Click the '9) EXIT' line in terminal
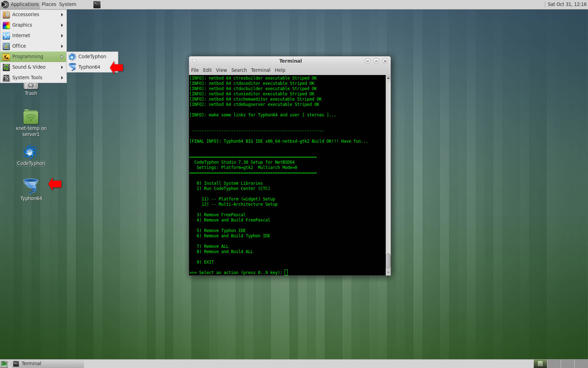 [205, 262]
